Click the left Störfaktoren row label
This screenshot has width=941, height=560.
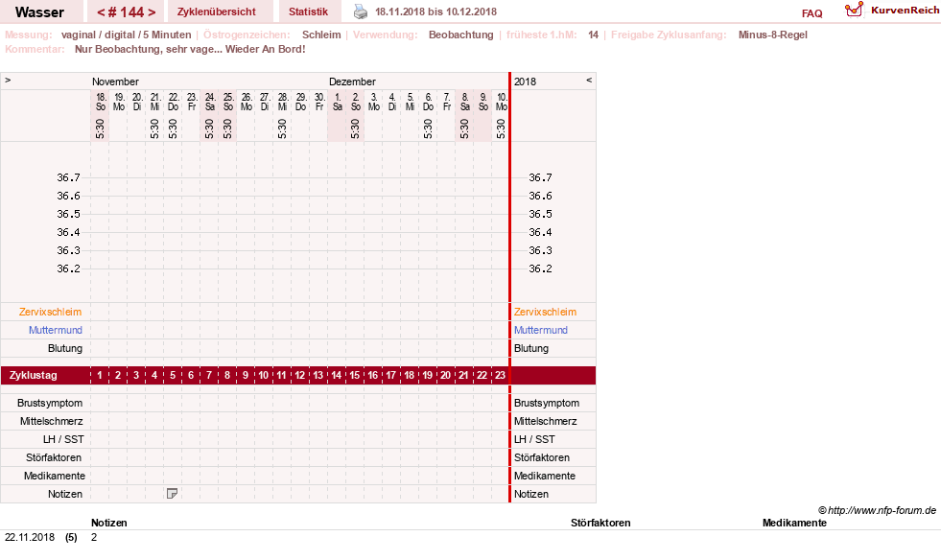point(54,457)
